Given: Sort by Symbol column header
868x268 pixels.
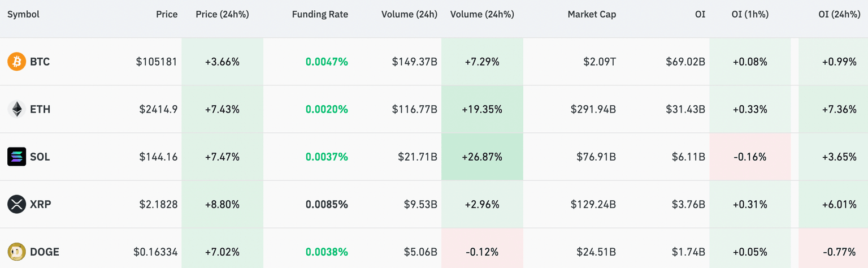Looking at the screenshot, I should click(x=23, y=15).
